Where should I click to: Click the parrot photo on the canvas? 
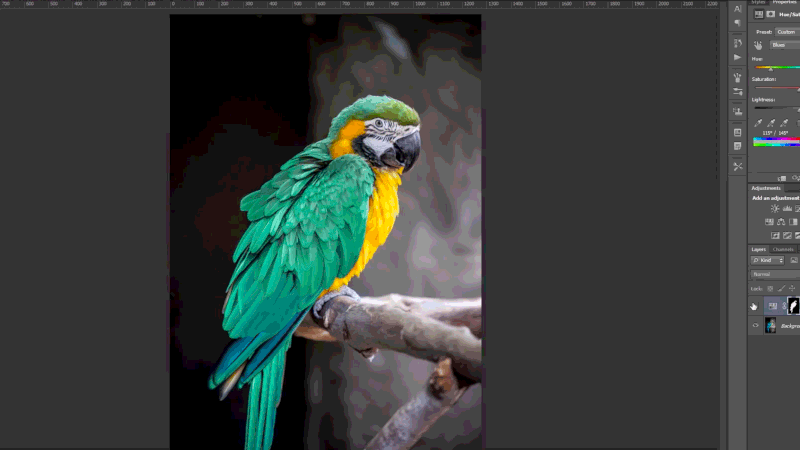point(326,232)
